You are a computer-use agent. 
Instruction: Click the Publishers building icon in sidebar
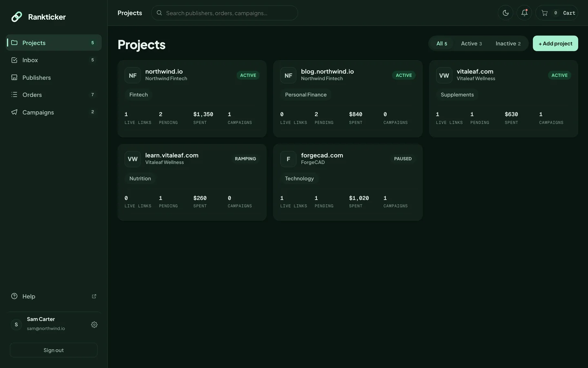(x=14, y=77)
